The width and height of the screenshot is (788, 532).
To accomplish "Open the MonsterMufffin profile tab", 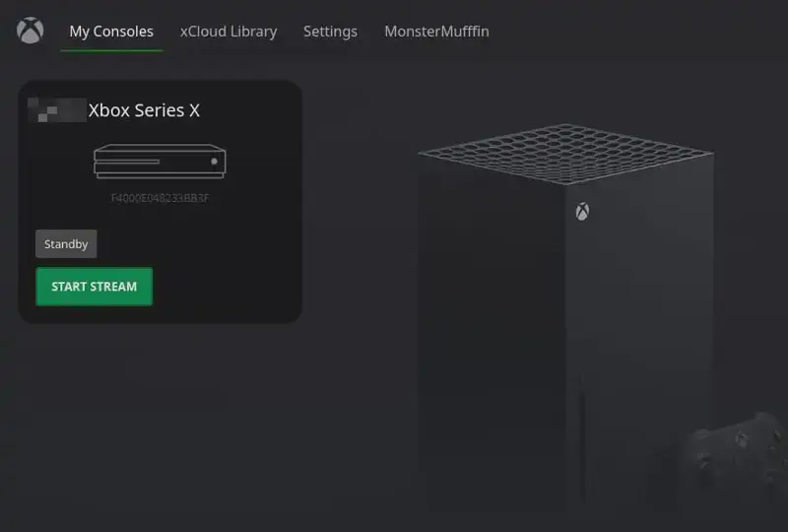I will (x=436, y=32).
